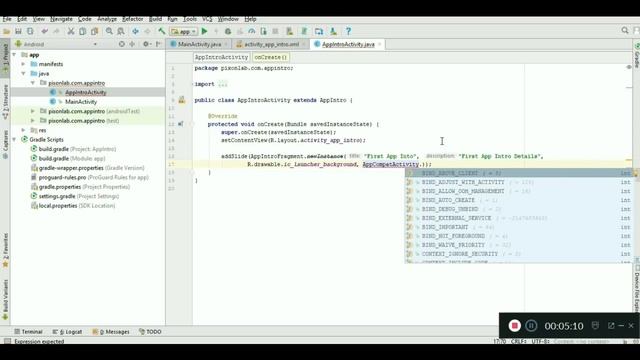The width and height of the screenshot is (640, 360).
Task: Hide the Project panel with hide icon
Action: (158, 44)
